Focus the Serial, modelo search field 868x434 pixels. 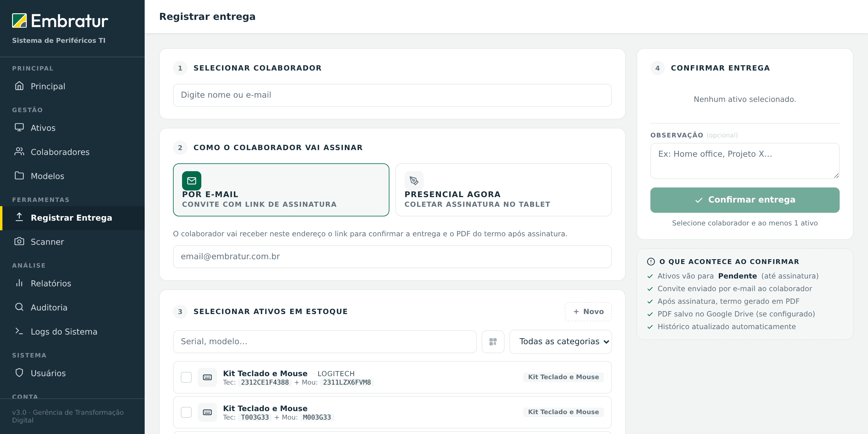click(325, 342)
